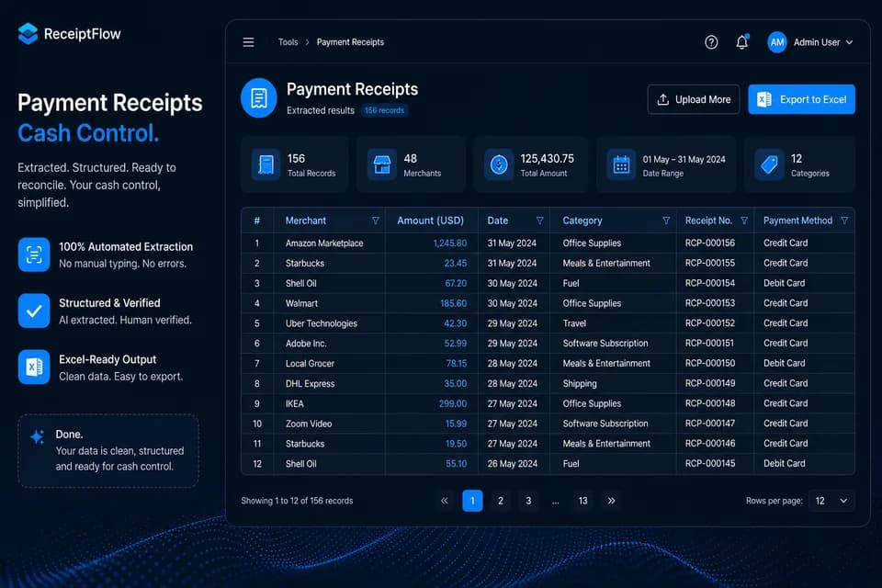This screenshot has height=588, width=882.
Task: Filter the Receipt No. column
Action: point(744,220)
